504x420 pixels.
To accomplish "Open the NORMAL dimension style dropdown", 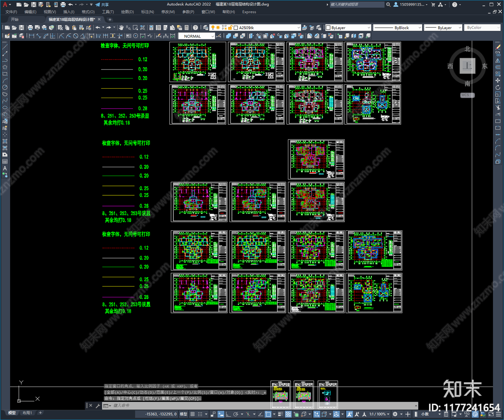I will click(x=197, y=36).
